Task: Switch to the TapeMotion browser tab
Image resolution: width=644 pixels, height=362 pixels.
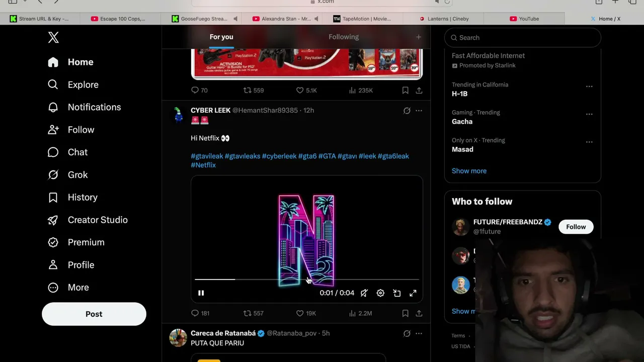Action: (362, 19)
